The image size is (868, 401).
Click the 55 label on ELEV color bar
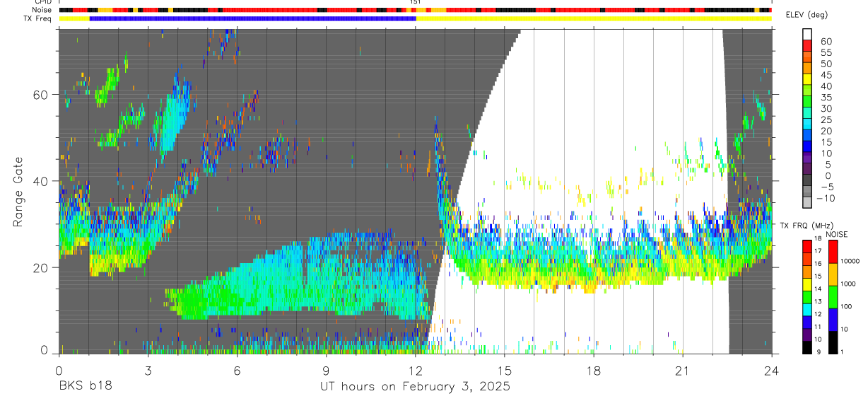coord(826,52)
